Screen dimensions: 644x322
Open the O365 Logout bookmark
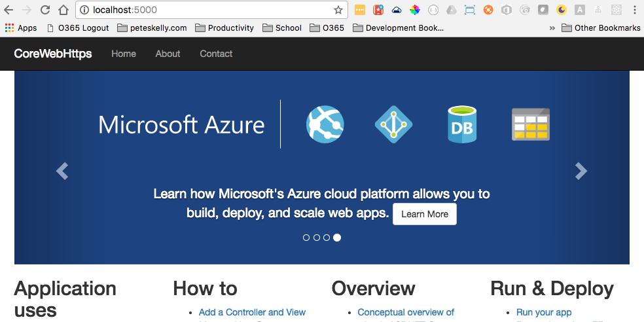(x=78, y=28)
